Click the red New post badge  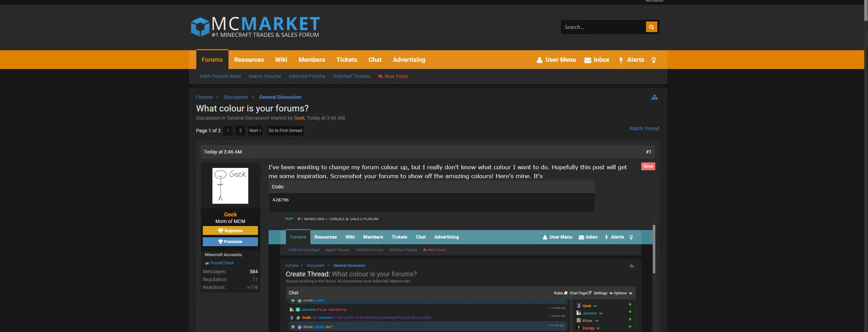(x=648, y=166)
